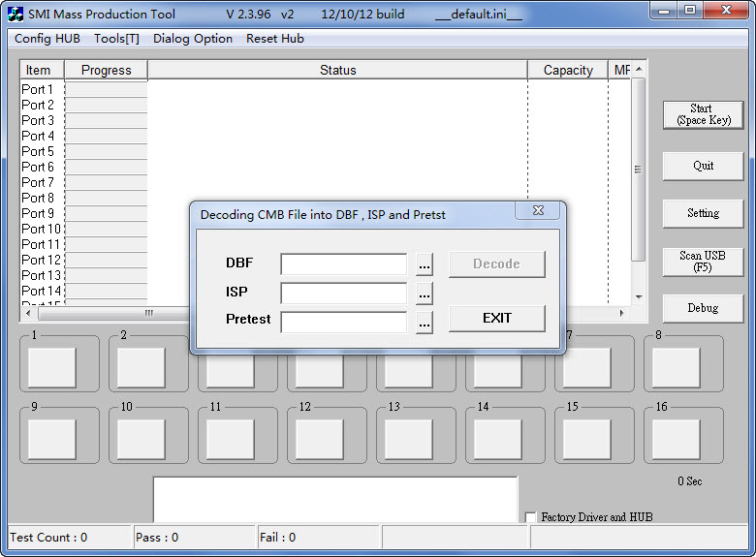Screen dimensions: 756x557
Task: Click the Test Count : 0 status
Action: coord(70,538)
